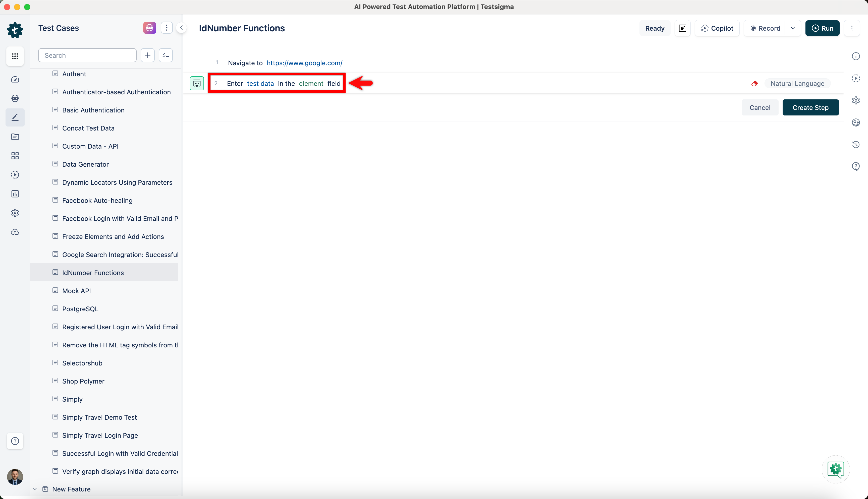868x499 pixels.
Task: Toggle the Natural Language step mode pill
Action: tap(797, 84)
